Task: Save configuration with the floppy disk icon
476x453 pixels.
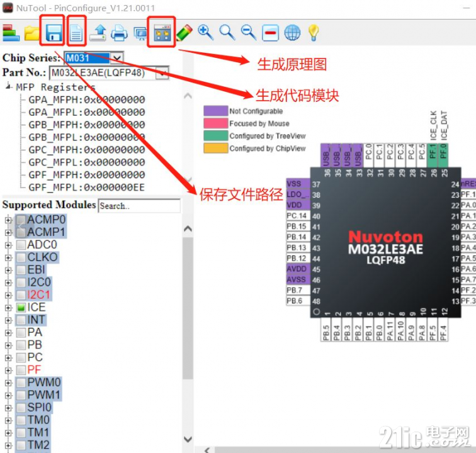Action: (x=54, y=33)
